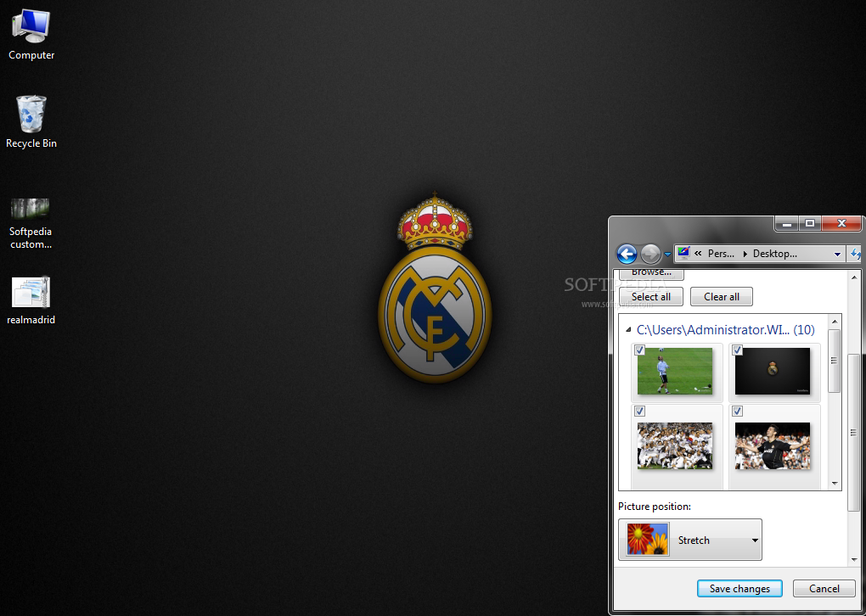
Task: Minimize the Desktop Background window
Action: [787, 223]
